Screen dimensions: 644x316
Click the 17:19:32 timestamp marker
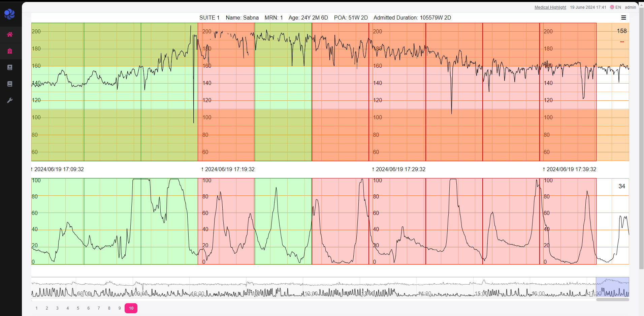click(229, 169)
